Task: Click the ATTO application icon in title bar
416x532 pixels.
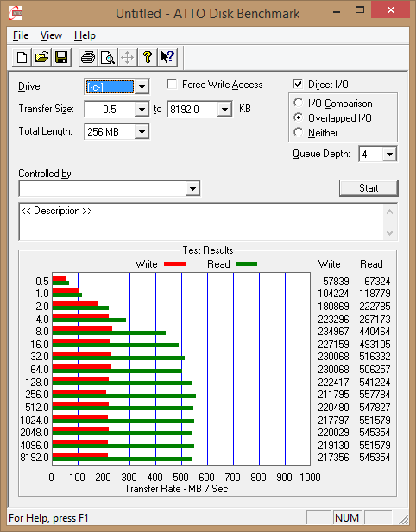Action: [x=16, y=13]
